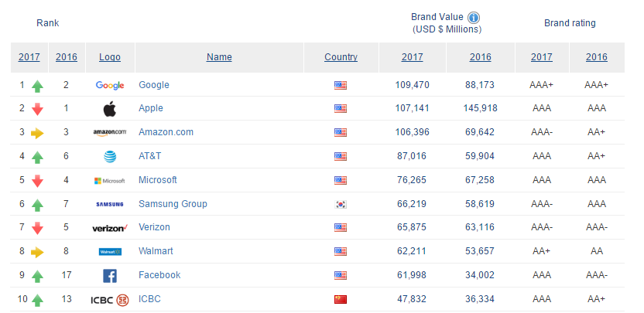This screenshot has width=644, height=313.
Task: Select Google's 2017 value 109,470
Action: pyautogui.click(x=412, y=85)
